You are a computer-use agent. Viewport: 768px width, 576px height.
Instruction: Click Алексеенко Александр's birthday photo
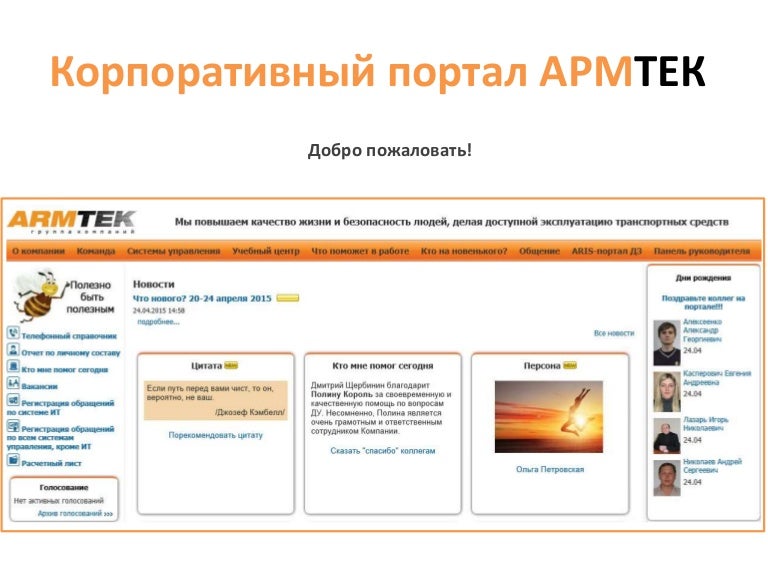[x=666, y=340]
